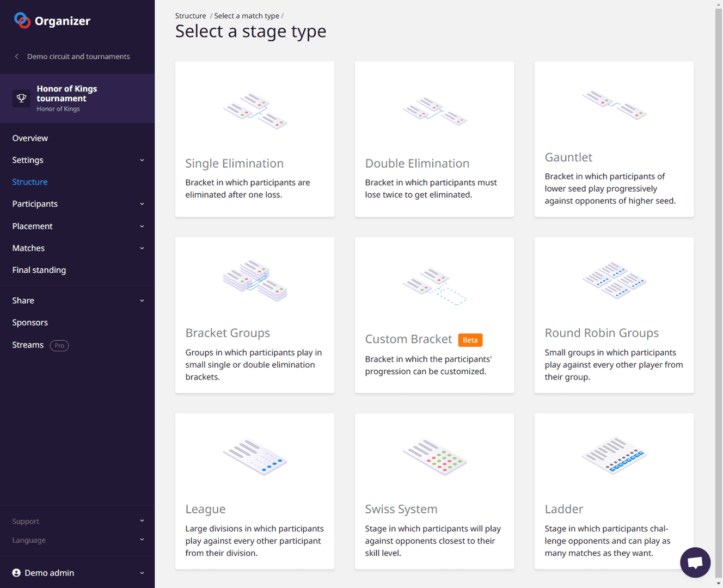Screen dimensions: 723x588
Task: Expand the Settings sidebar menu
Action: (x=77, y=160)
